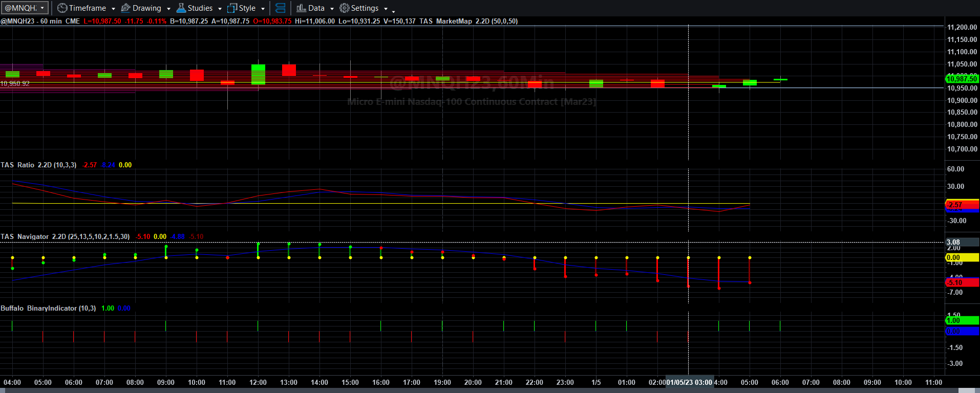Open the Data menu
The height and width of the screenshot is (393, 980).
[x=316, y=8]
